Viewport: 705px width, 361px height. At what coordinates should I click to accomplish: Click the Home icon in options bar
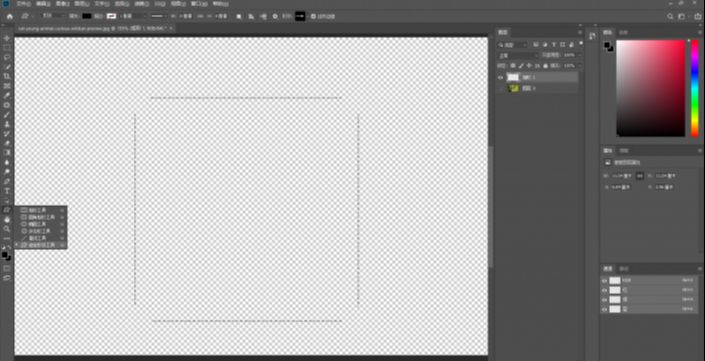(9, 16)
